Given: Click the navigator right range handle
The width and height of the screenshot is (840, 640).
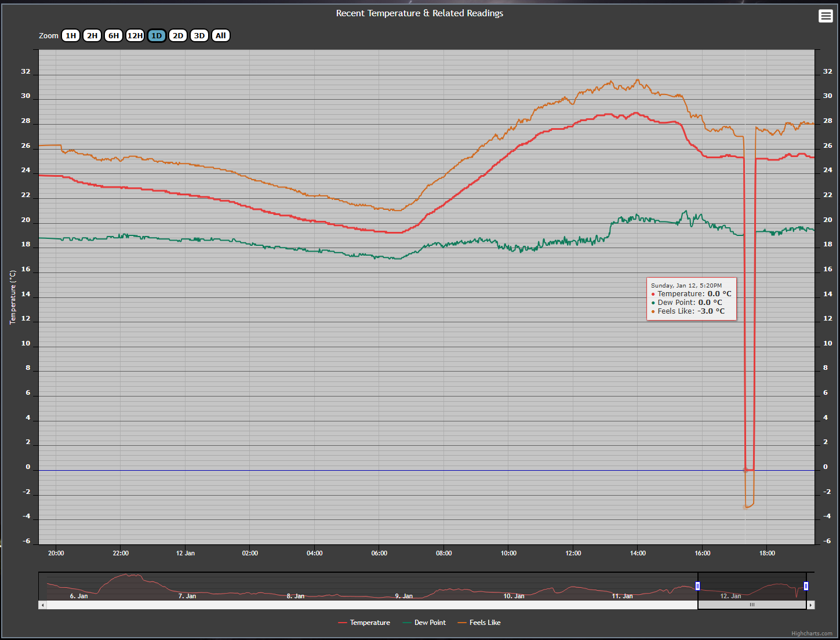Looking at the screenshot, I should [x=806, y=586].
